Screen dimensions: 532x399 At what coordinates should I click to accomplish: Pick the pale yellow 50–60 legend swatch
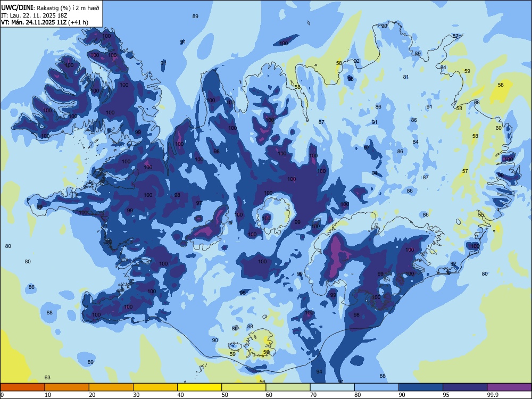[244, 387]
